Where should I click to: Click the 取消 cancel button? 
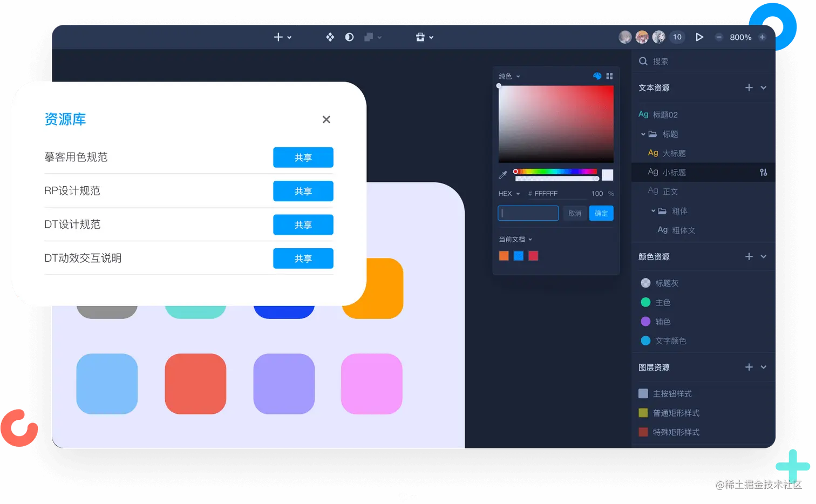(575, 213)
